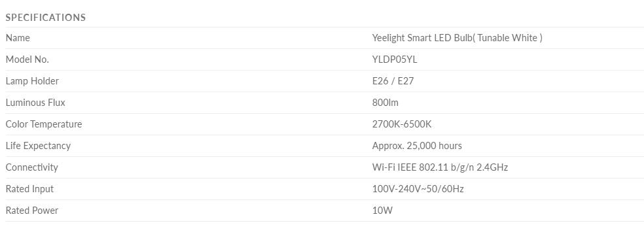The height and width of the screenshot is (238, 644).
Task: Select the Rated Power label
Action: point(32,211)
